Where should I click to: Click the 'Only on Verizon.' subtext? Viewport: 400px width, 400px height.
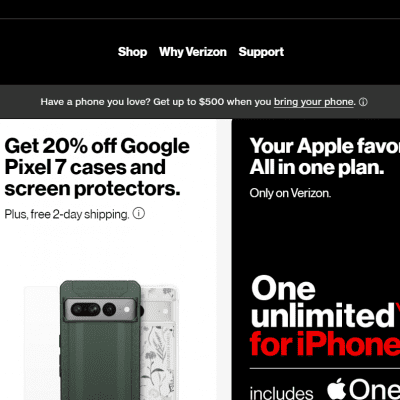[x=290, y=193]
